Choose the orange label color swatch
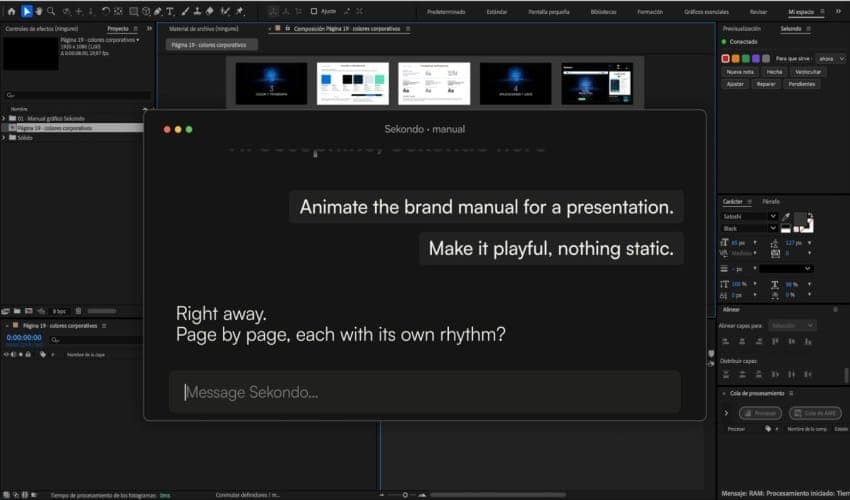 (x=736, y=59)
